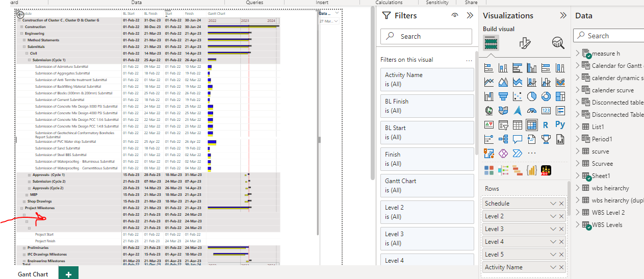Collapse the Civil row
Image resolution: width=644 pixels, height=279 pixels.
click(x=27, y=53)
